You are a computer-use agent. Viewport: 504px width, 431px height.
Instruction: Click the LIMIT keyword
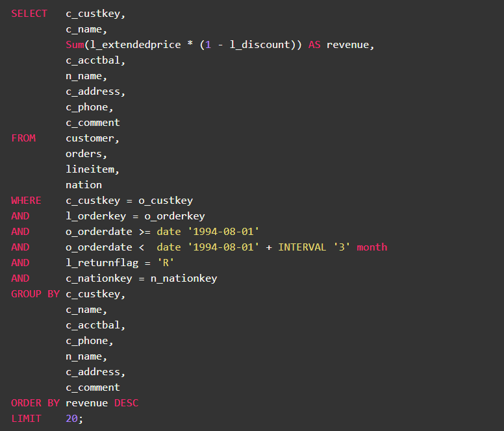[x=27, y=419]
